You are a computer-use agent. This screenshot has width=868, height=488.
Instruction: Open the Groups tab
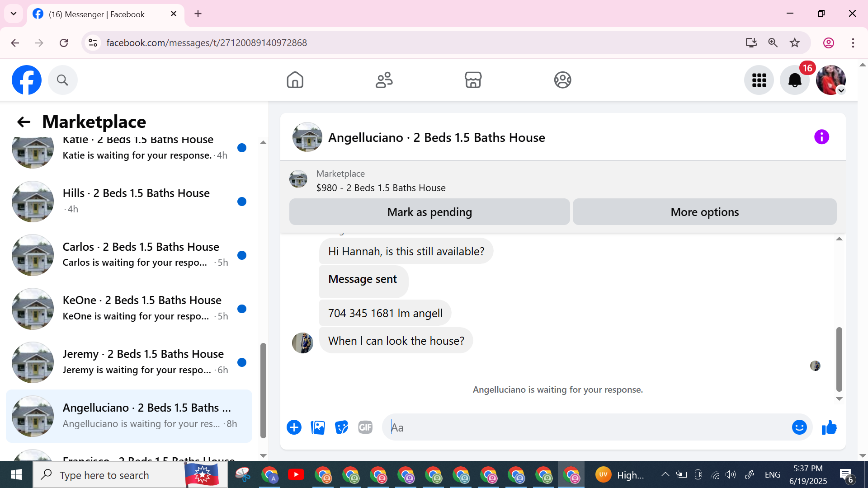pyautogui.click(x=563, y=80)
